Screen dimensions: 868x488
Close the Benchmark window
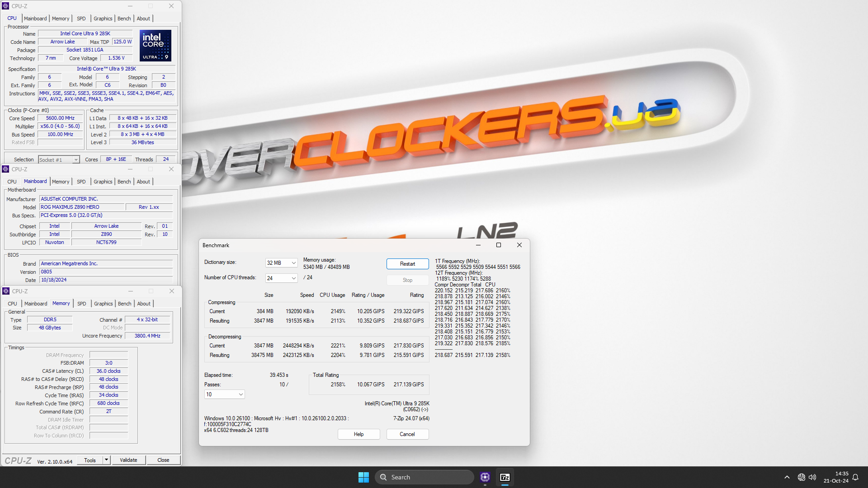(x=519, y=245)
